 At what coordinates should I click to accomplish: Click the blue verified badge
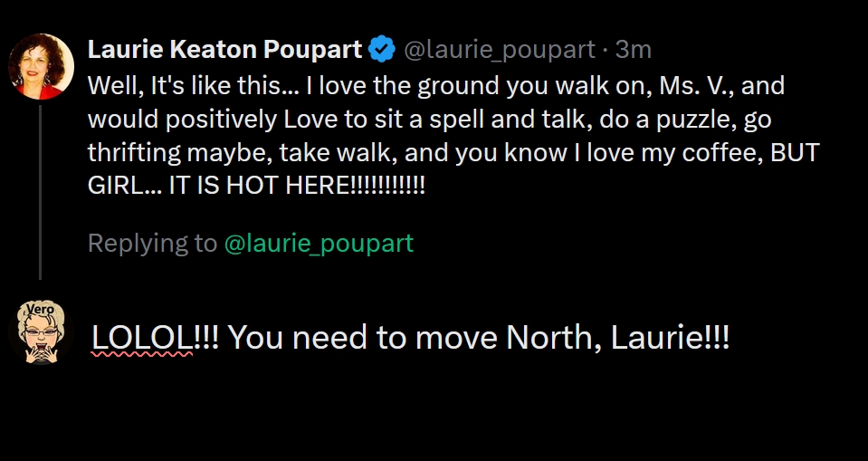[382, 50]
